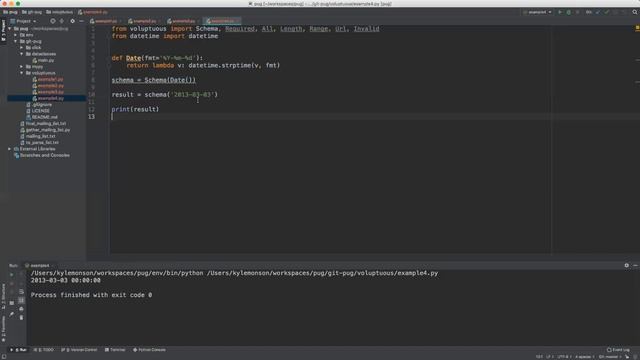
Task: Toggle scroll-to-end in Run console
Action: (x=21, y=300)
